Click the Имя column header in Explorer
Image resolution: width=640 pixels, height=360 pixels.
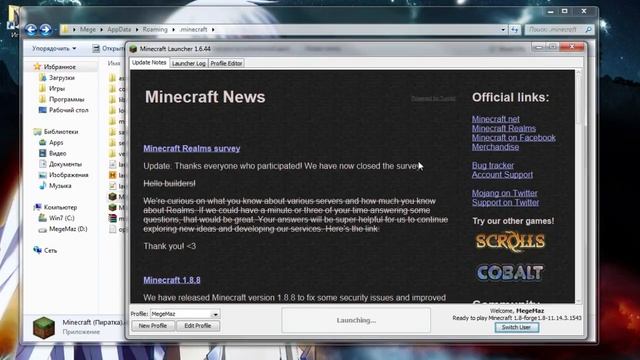[114, 63]
